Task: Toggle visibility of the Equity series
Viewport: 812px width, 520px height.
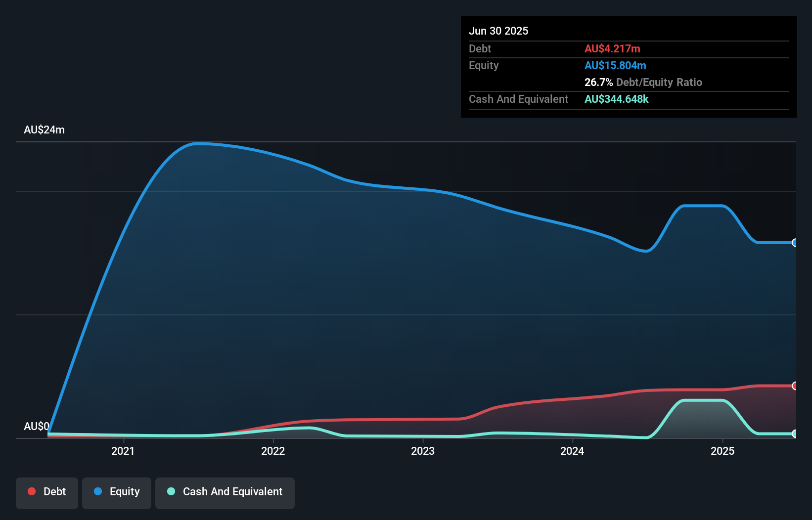Action: coord(117,492)
